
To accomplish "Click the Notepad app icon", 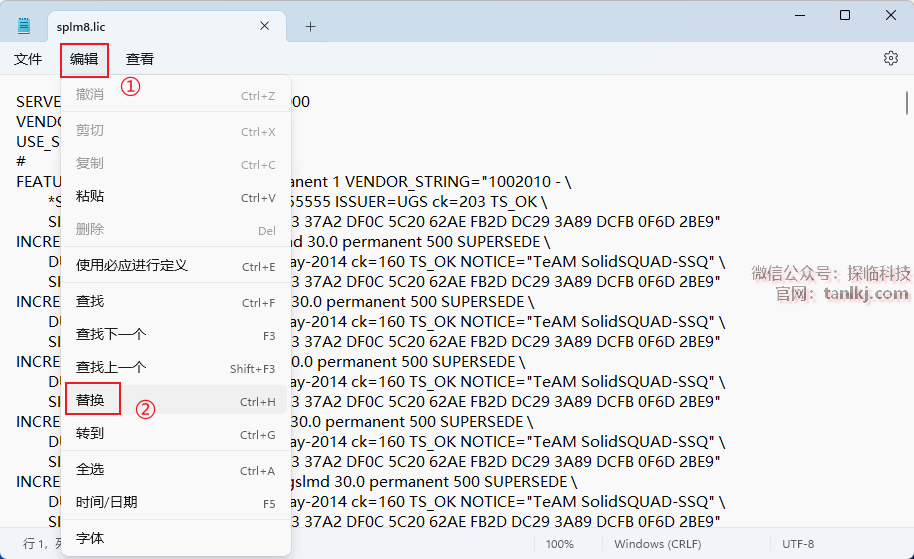I will [x=23, y=26].
